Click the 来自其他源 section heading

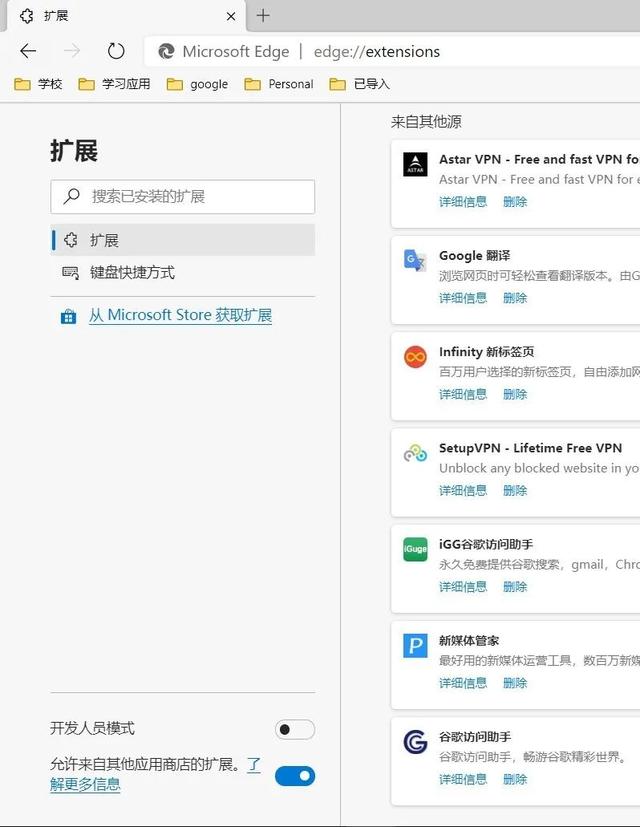pos(426,122)
